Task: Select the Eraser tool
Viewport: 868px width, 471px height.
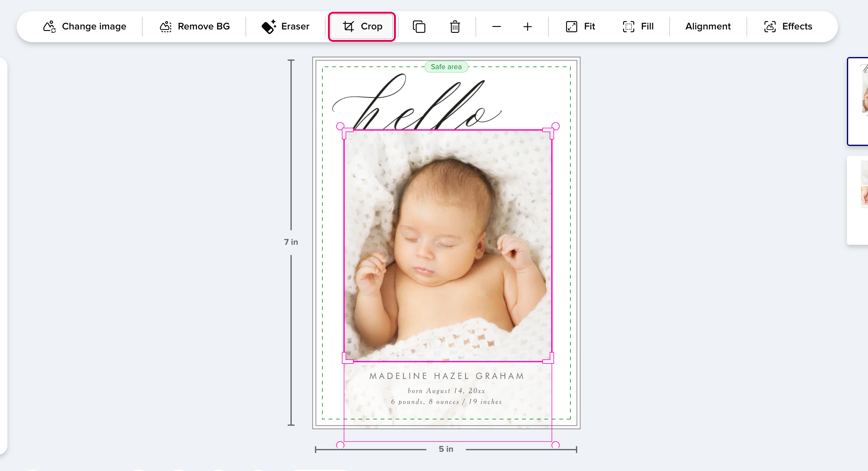Action: (286, 26)
